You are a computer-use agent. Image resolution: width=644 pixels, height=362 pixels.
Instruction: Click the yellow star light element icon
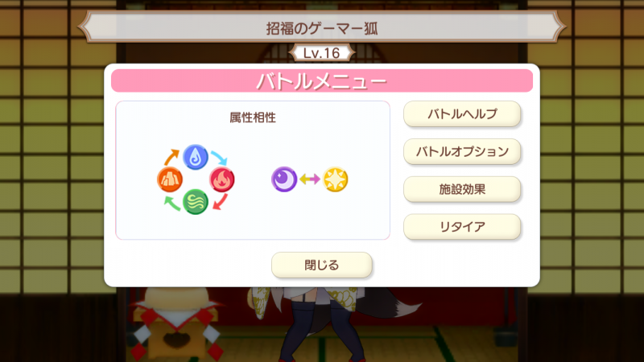pyautogui.click(x=335, y=179)
